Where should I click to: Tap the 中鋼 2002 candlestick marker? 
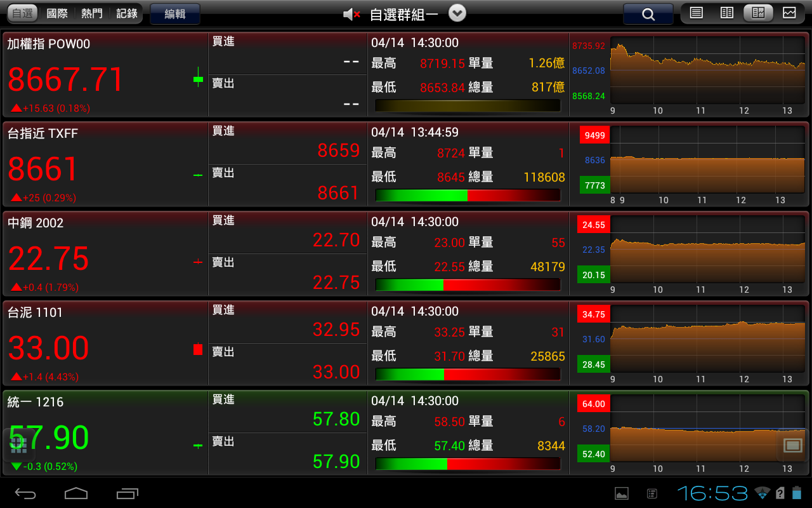(x=198, y=261)
